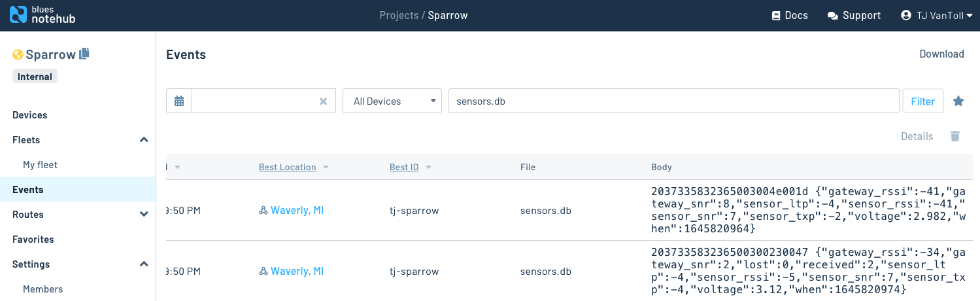Click the Body column header
Image resolution: width=980 pixels, height=301 pixels.
662,168
